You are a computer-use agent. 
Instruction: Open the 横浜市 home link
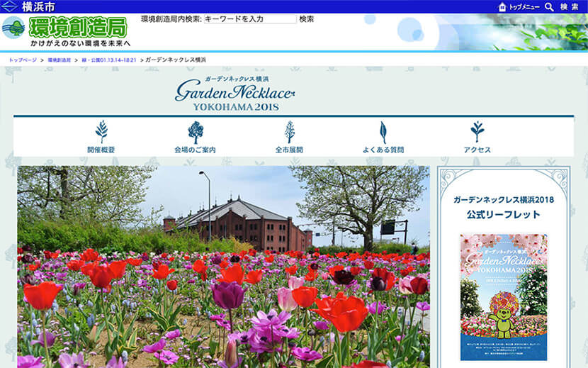39,6
